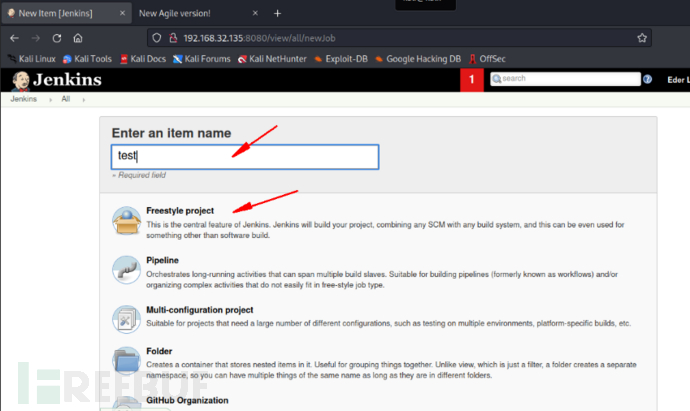Click the Multi-configuration project description
The width and height of the screenshot is (690, 411).
tap(388, 323)
